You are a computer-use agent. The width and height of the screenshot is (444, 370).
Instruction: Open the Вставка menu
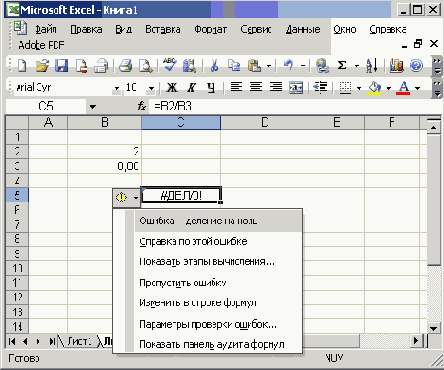coord(163,30)
